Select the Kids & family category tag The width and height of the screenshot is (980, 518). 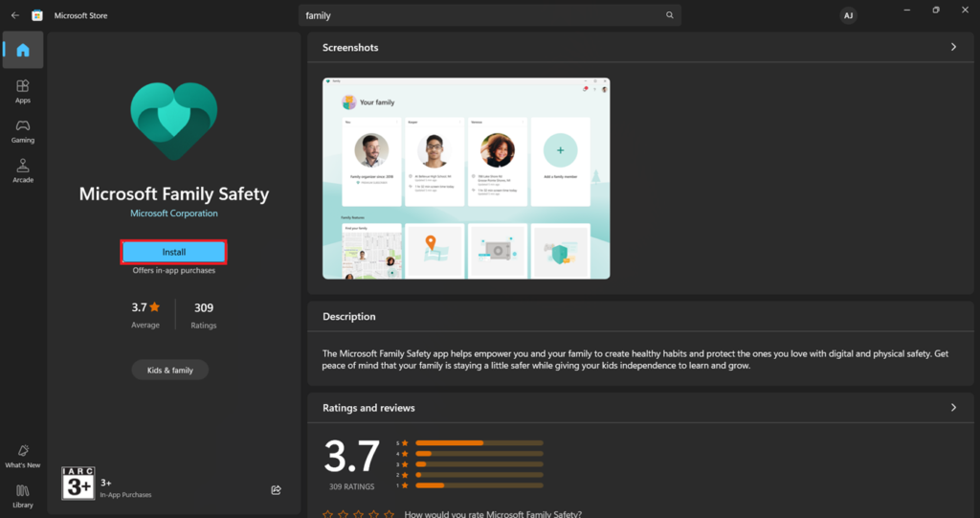pyautogui.click(x=170, y=370)
